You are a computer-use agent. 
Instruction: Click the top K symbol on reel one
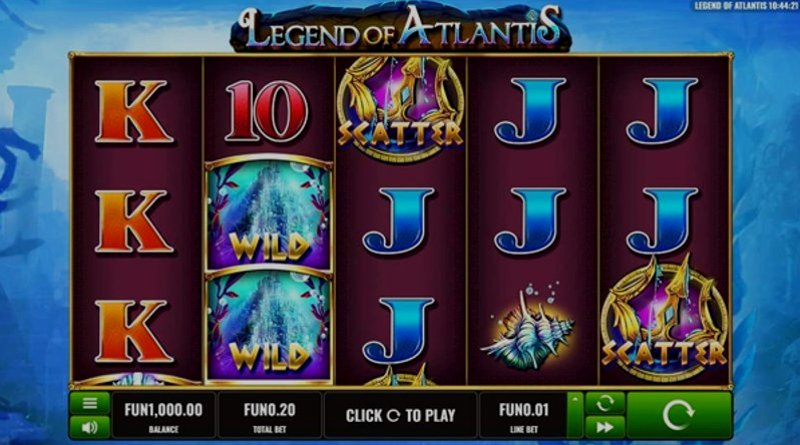pos(134,111)
